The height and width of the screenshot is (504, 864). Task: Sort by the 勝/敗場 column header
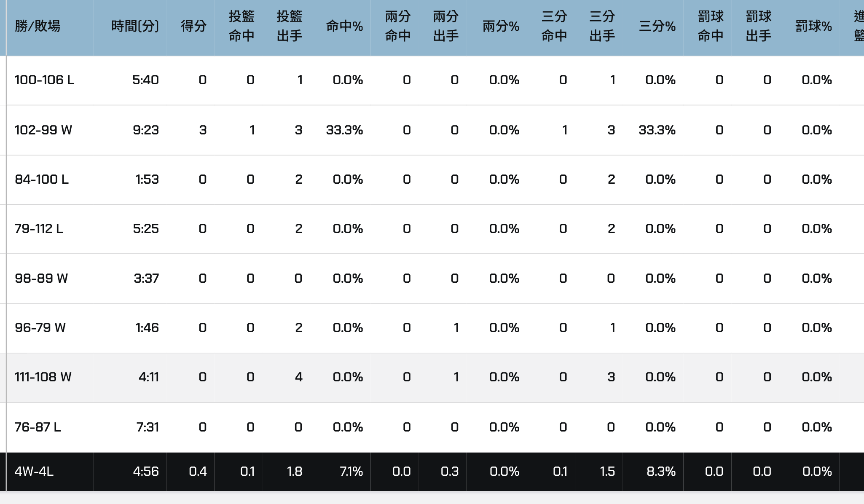38,27
